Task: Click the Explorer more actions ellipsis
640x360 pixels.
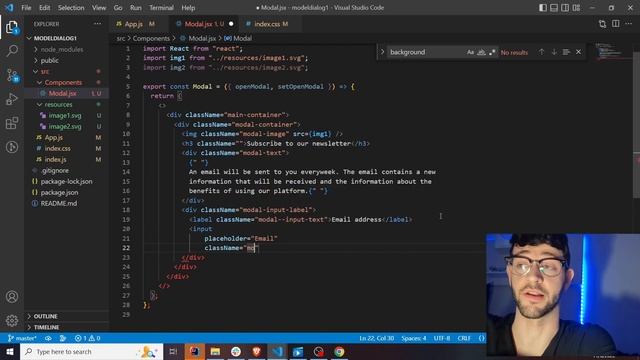Action: pyautogui.click(x=97, y=24)
